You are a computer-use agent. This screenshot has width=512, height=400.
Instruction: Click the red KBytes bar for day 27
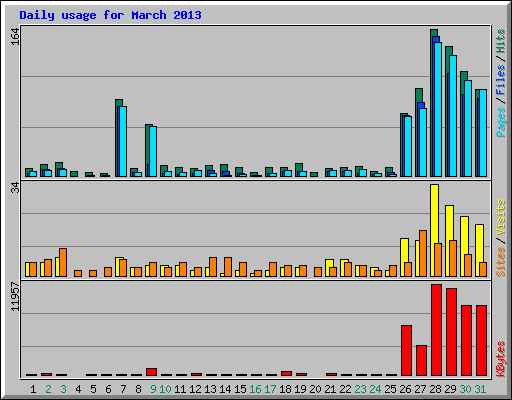click(x=421, y=360)
